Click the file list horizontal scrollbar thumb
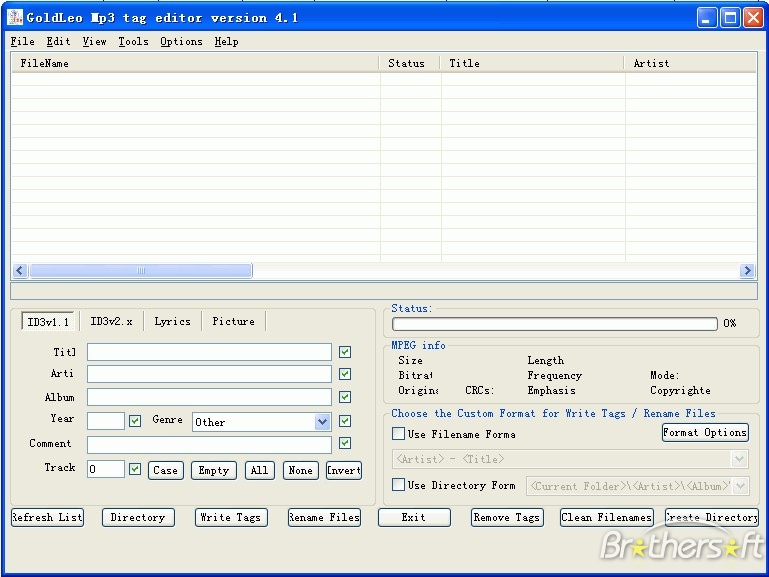The image size is (769, 577). 141,270
